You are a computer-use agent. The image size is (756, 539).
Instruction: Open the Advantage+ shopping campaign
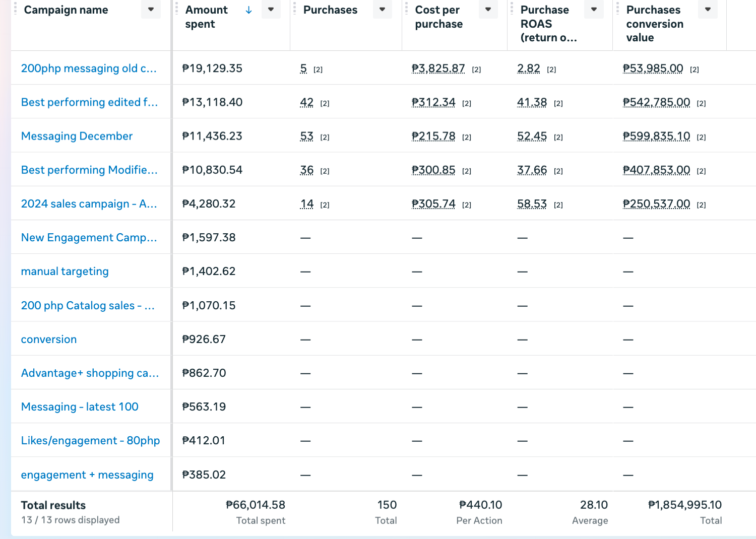(90, 373)
